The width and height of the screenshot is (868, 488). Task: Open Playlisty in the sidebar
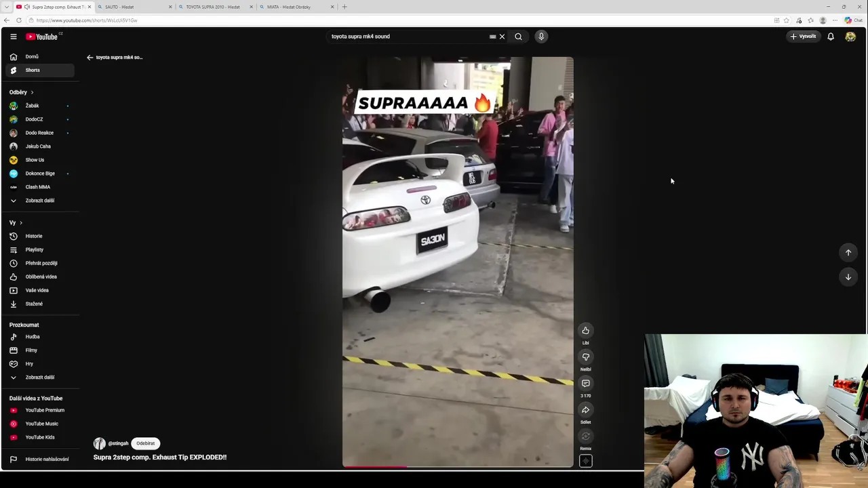pos(40,249)
